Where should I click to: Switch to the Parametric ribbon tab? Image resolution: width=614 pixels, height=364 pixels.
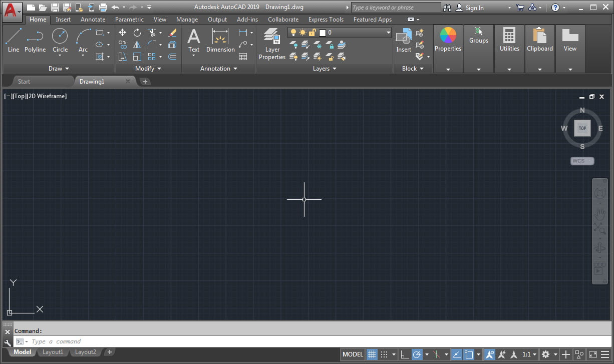[x=129, y=20]
